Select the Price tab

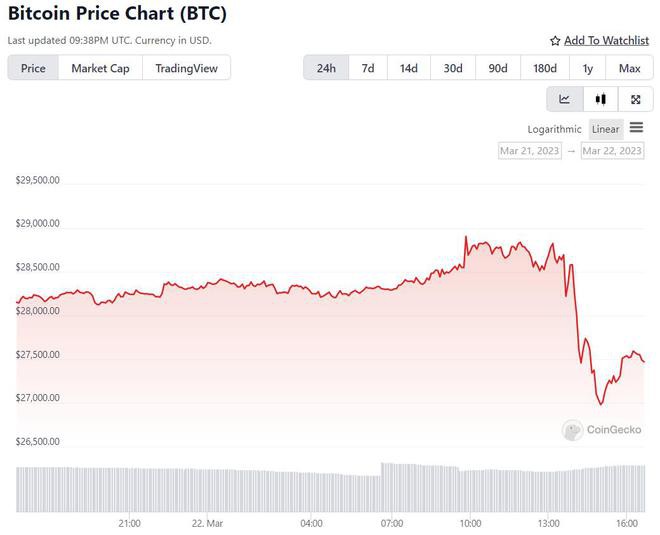click(33, 68)
